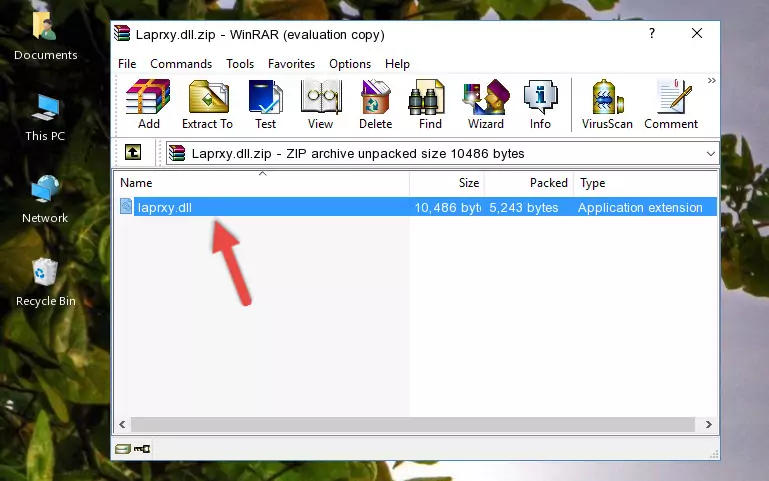769x481 pixels.
Task: Sort by the Packed column header
Action: (529, 183)
